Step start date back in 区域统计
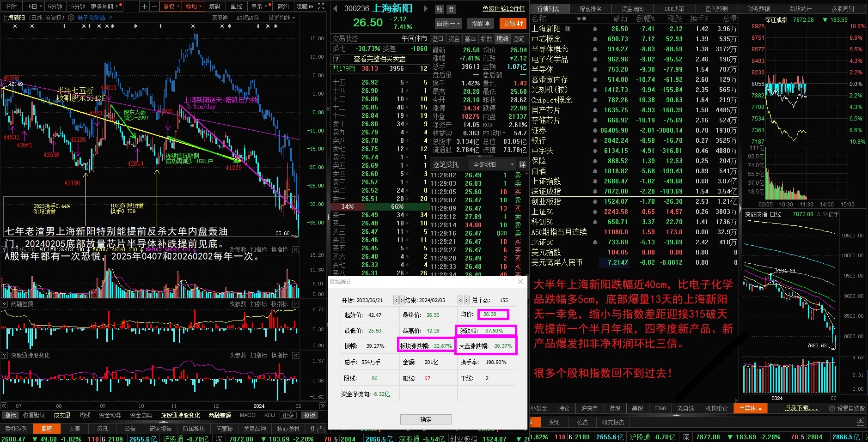 point(396,300)
